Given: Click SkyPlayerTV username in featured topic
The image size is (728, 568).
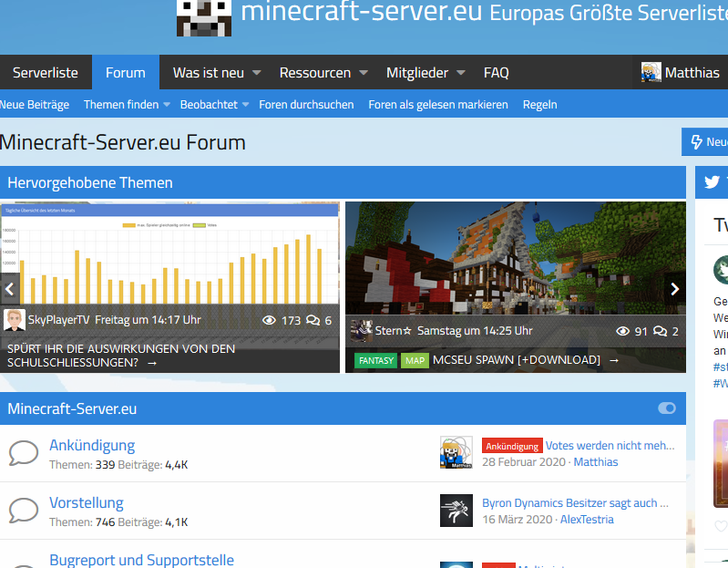Looking at the screenshot, I should 58,320.
